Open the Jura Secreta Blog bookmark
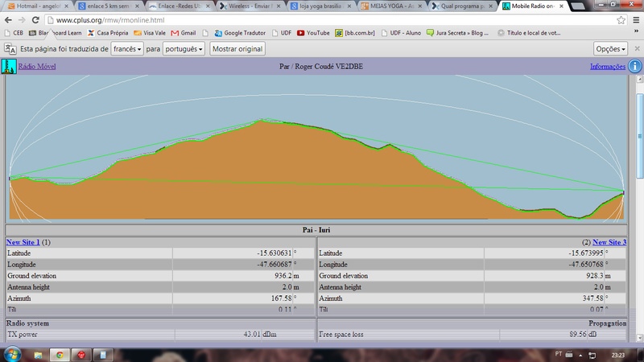The height and width of the screenshot is (362, 644). coord(457,33)
